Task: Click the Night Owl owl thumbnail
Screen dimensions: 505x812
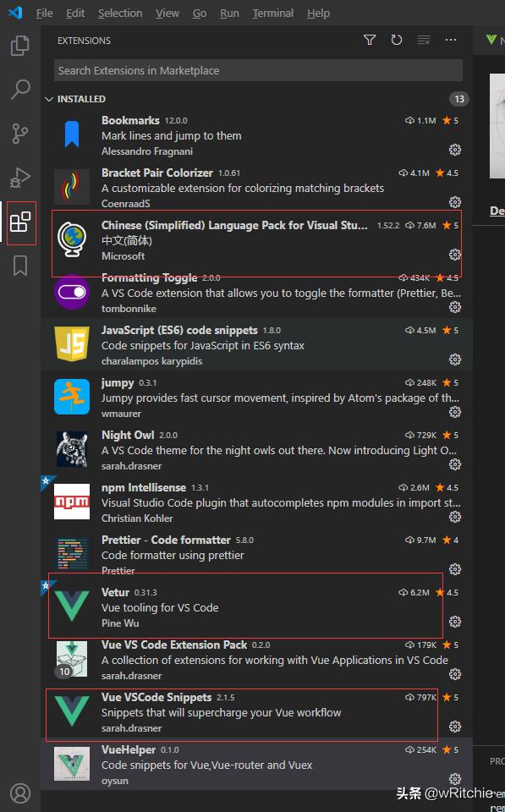Action: (x=71, y=449)
